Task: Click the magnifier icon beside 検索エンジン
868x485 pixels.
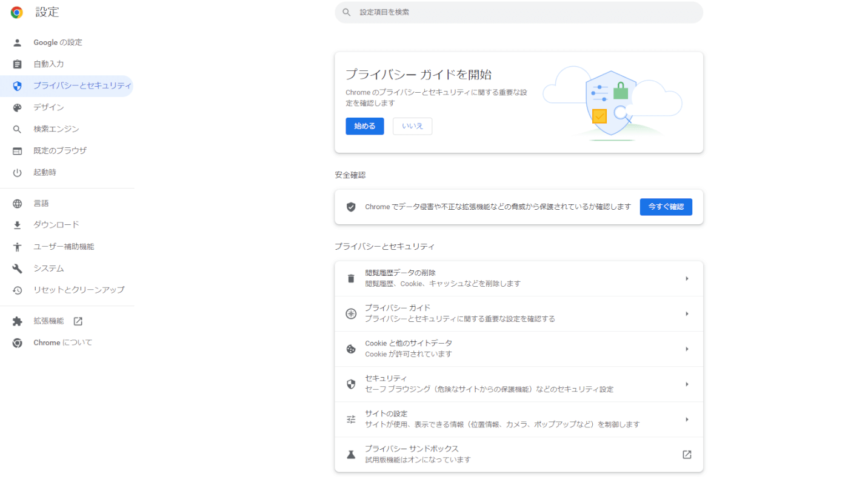Action: (x=17, y=129)
